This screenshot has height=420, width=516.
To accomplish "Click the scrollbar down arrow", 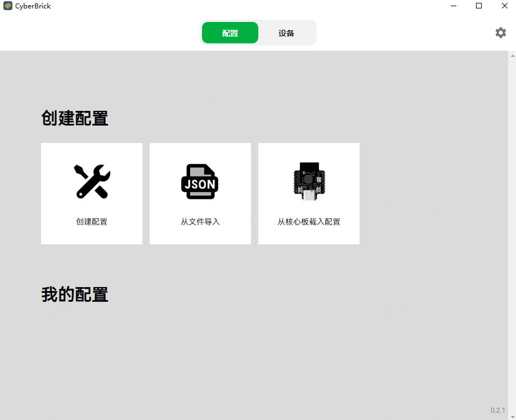I will [512, 416].
